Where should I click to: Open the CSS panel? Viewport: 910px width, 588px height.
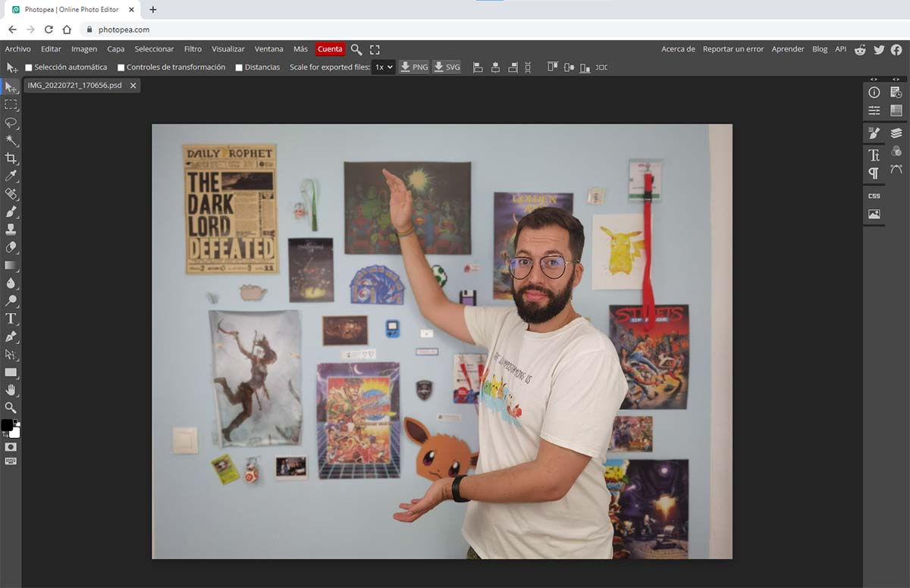coord(874,195)
